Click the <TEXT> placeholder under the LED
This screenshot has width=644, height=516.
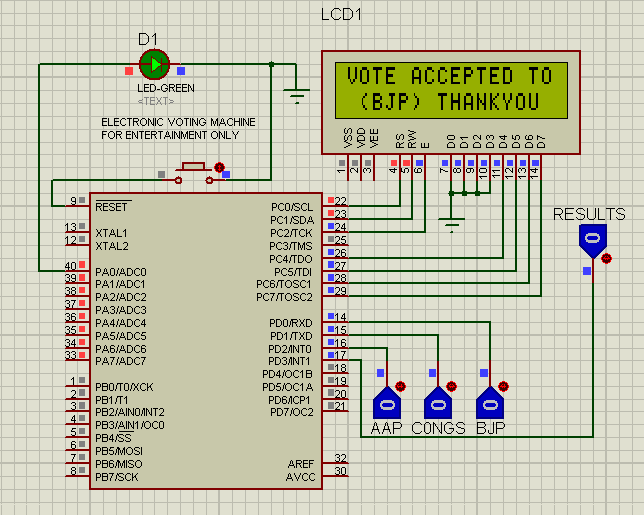coord(156,101)
